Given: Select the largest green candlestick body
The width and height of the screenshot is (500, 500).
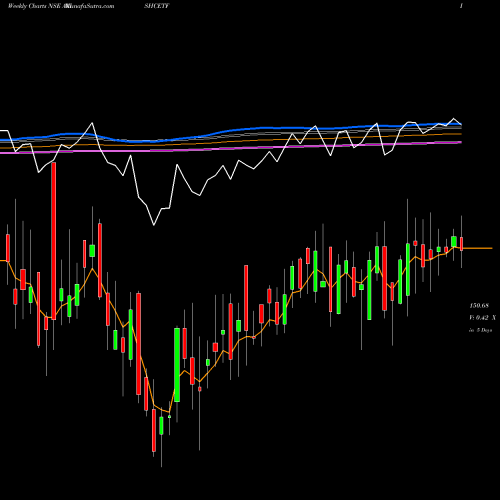Looking at the screenshot, I should coord(177,365).
